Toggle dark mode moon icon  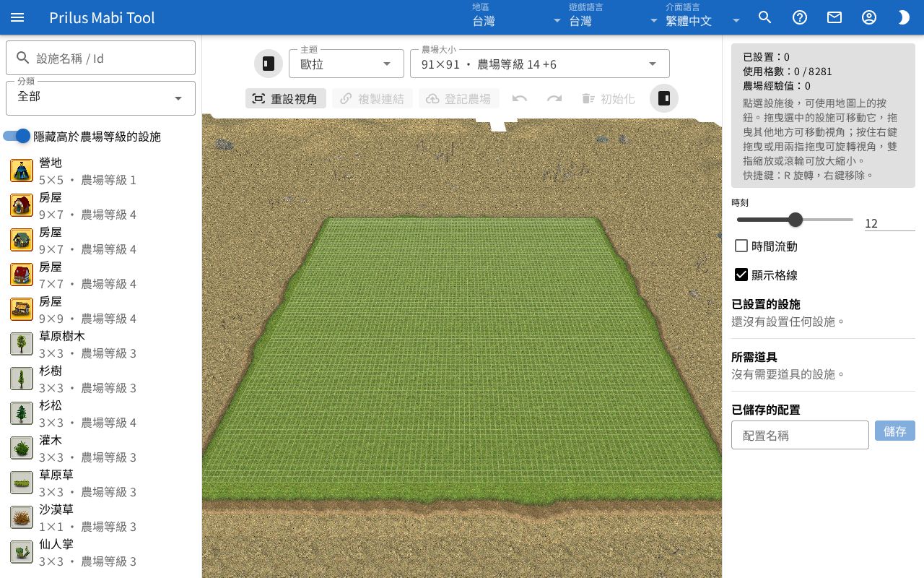coord(904,17)
